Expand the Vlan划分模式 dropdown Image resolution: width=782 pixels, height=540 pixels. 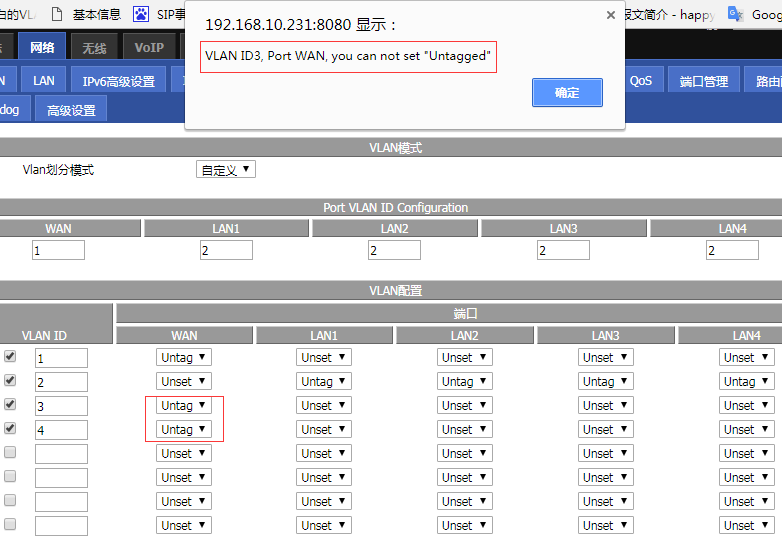(x=226, y=170)
